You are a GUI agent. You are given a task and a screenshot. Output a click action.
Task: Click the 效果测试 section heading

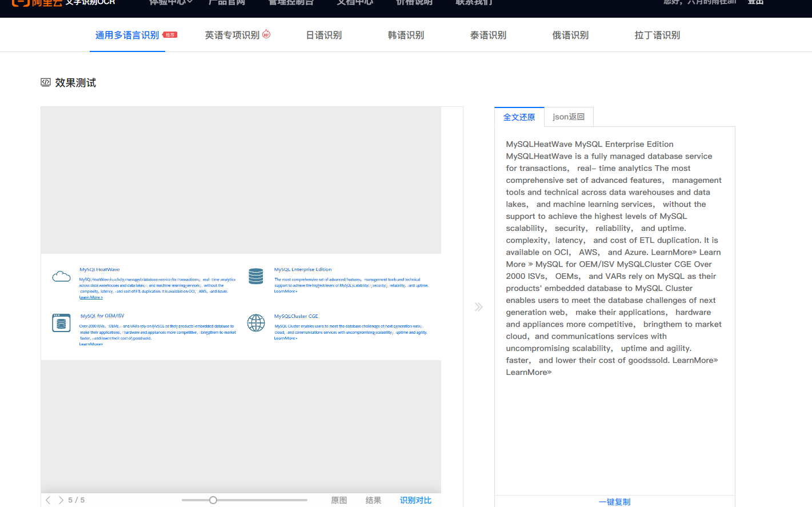pos(75,83)
